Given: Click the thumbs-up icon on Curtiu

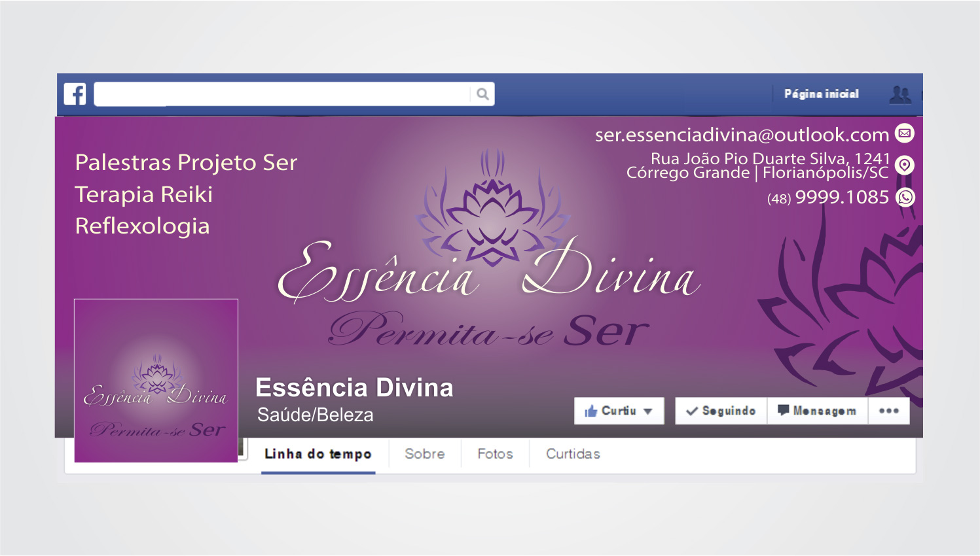Looking at the screenshot, I should tap(591, 411).
